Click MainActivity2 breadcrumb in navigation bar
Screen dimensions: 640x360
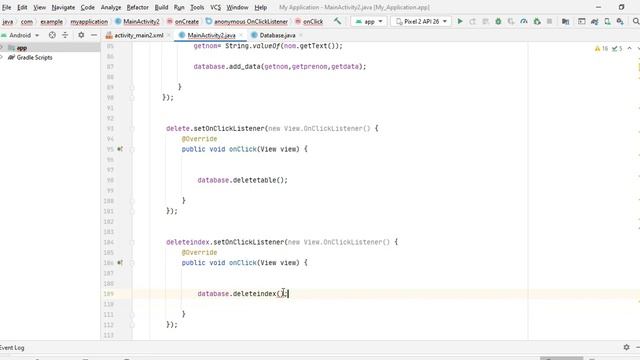tap(138, 22)
